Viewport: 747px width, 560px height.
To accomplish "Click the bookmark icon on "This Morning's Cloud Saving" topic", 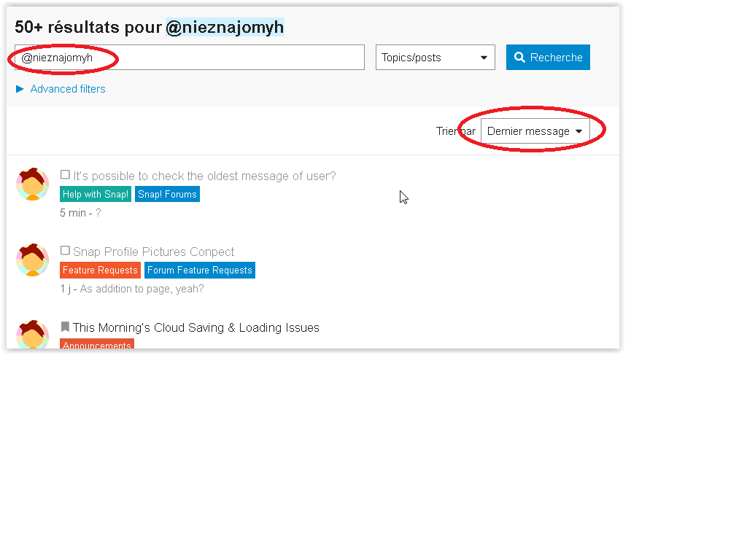I will [65, 327].
